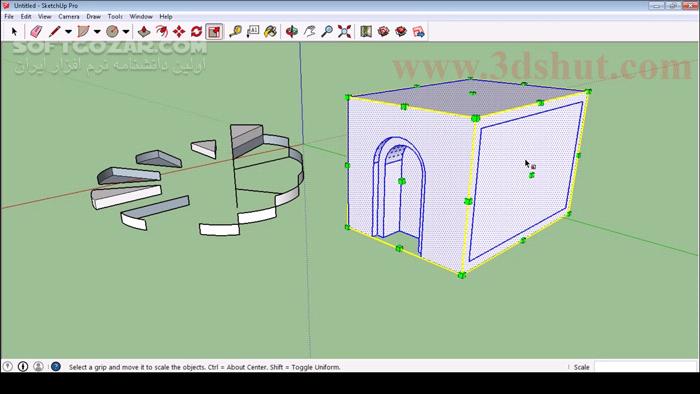This screenshot has height=394, width=700.
Task: Open the Line tool dropdown arrow
Action: (x=68, y=32)
